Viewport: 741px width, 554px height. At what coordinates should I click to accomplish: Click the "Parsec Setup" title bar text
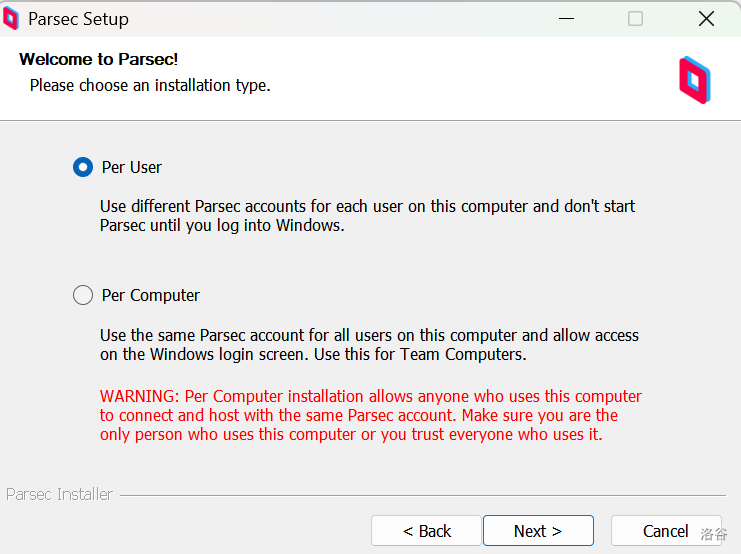click(78, 19)
